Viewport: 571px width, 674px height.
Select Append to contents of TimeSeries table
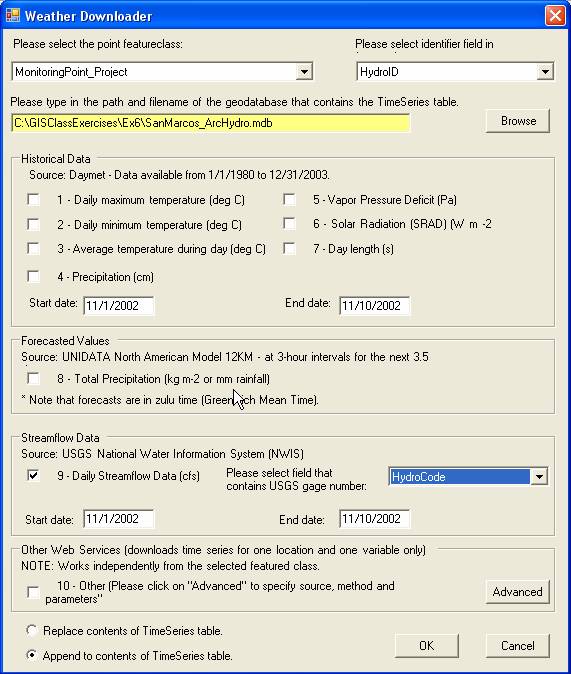pyautogui.click(x=31, y=656)
